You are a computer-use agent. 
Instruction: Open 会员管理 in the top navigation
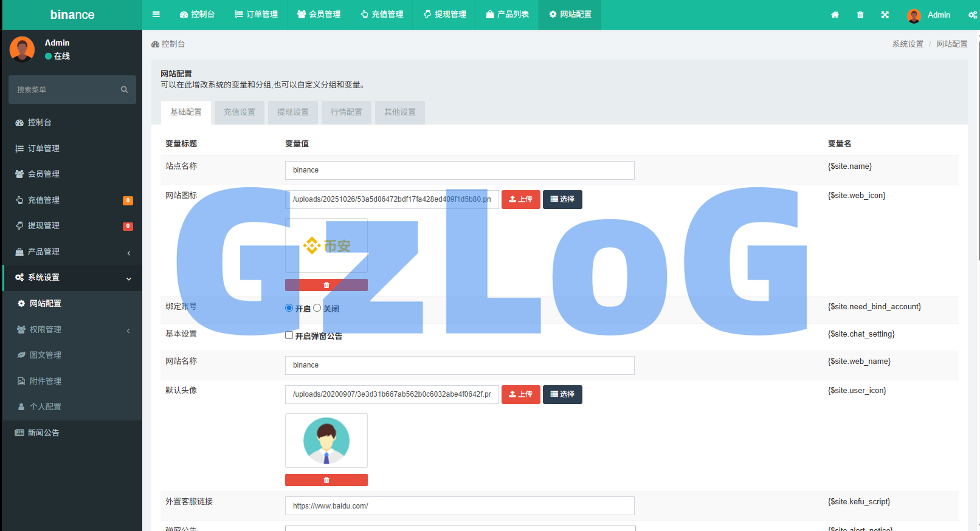pos(319,15)
